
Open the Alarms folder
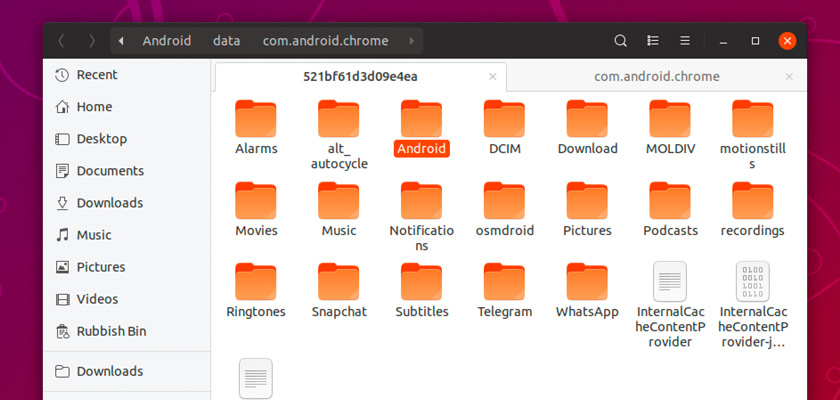[256, 127]
